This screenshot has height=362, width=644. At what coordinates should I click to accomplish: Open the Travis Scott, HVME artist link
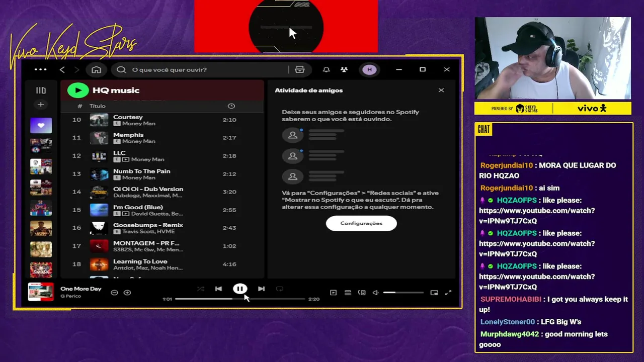(x=148, y=232)
